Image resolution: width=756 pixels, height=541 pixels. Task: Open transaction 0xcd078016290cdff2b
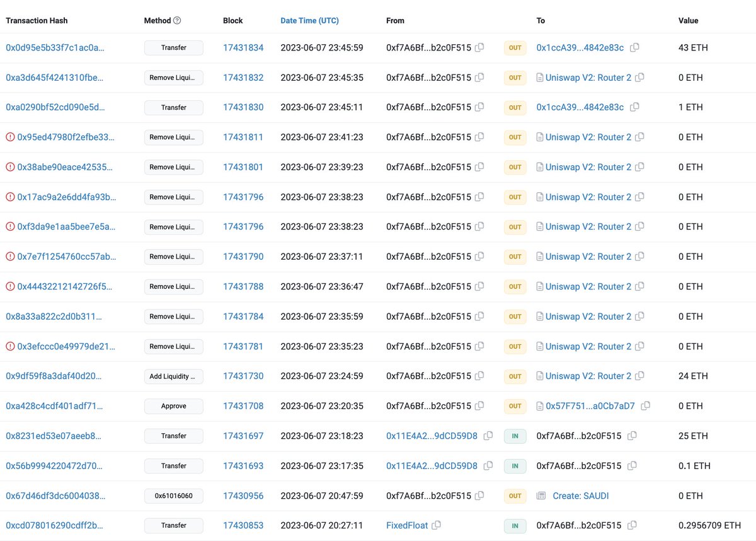(x=54, y=525)
